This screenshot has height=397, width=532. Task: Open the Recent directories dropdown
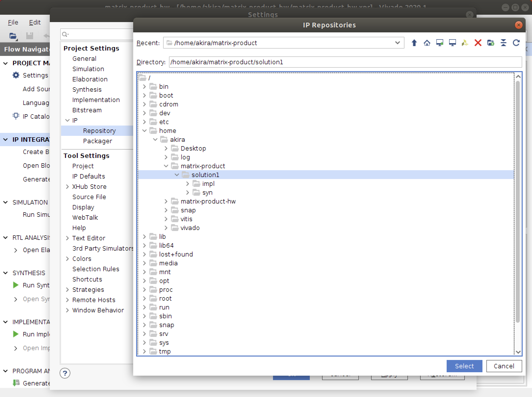coord(397,43)
